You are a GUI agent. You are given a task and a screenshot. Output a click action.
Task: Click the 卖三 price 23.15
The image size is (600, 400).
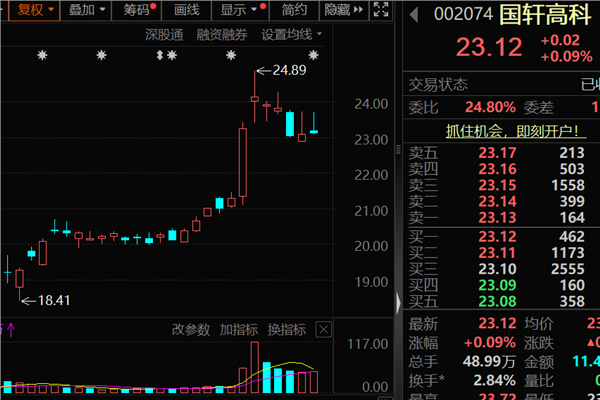click(x=497, y=185)
